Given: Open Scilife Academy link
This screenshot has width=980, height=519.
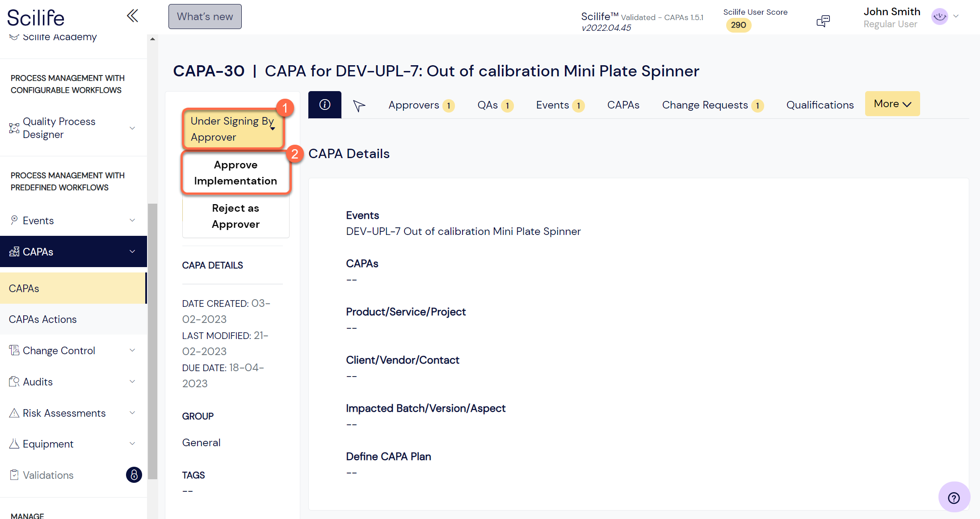Looking at the screenshot, I should [x=59, y=37].
